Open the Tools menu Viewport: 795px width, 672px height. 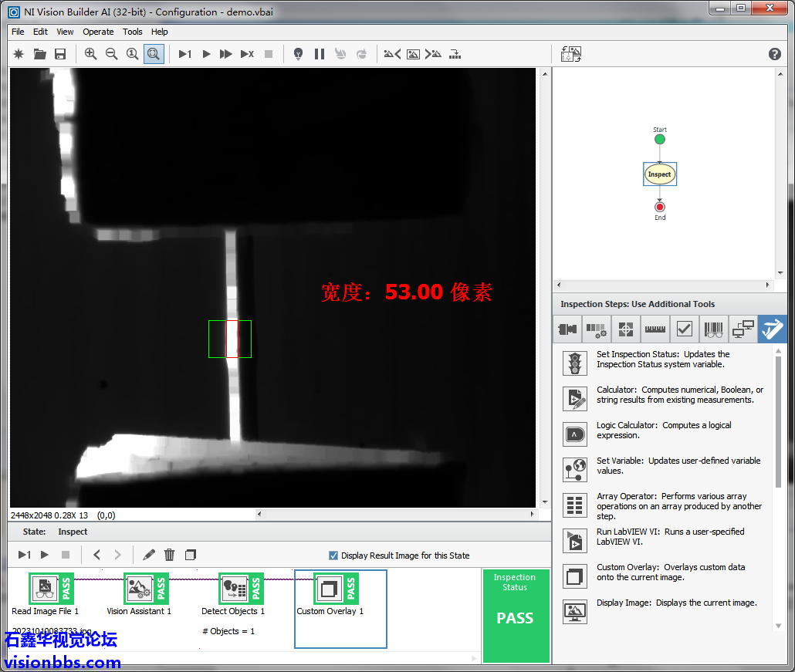click(x=133, y=32)
